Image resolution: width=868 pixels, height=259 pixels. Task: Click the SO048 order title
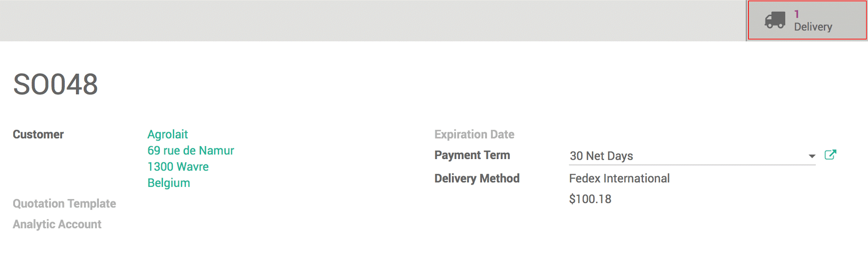point(56,84)
